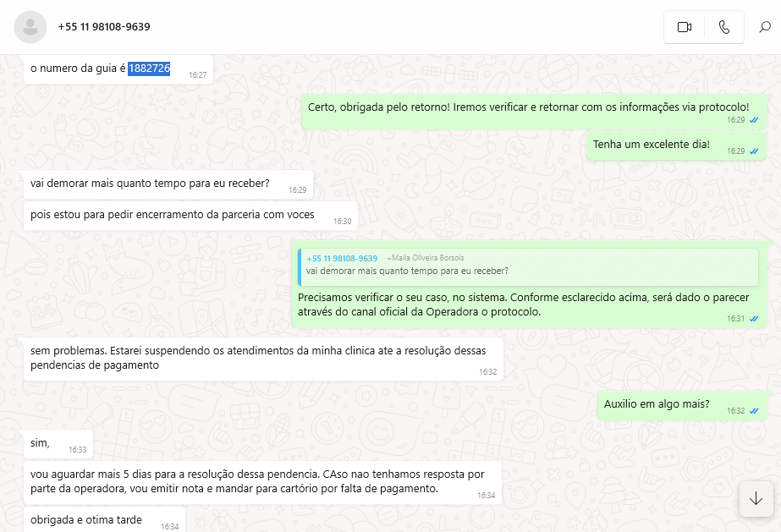Screen dimensions: 781x532
Task: Select message 'Precisamos verificar o seu caso, no sistema'
Action: pos(529,285)
